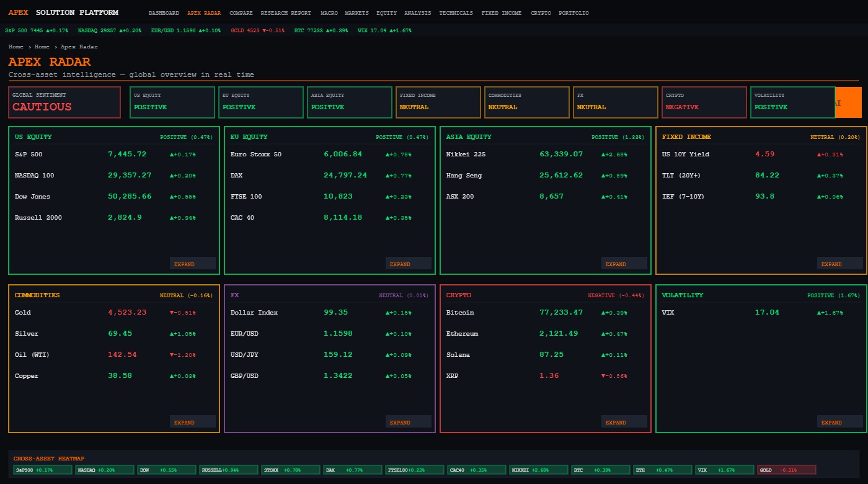Click the S&P500 heatmap tile

click(x=43, y=470)
